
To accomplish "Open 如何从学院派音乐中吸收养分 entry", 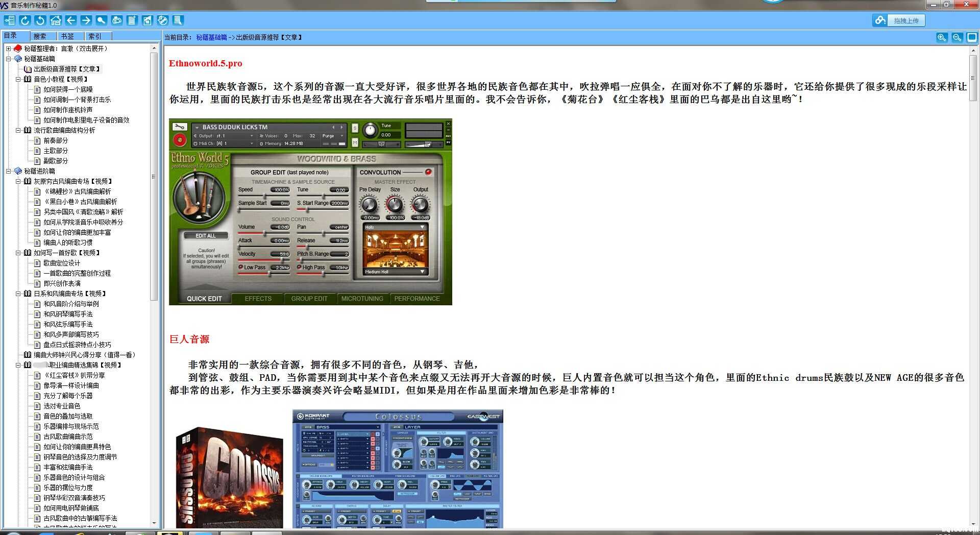I will click(83, 222).
